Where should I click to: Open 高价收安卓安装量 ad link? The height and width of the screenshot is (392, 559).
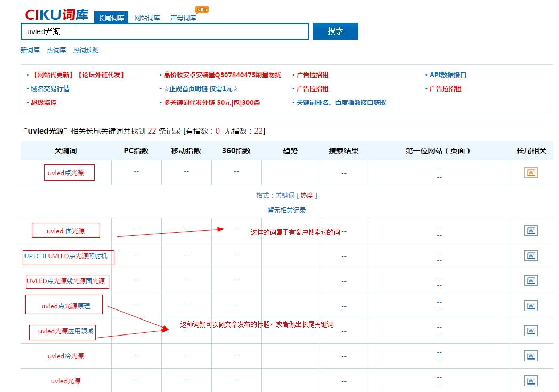[x=223, y=75]
